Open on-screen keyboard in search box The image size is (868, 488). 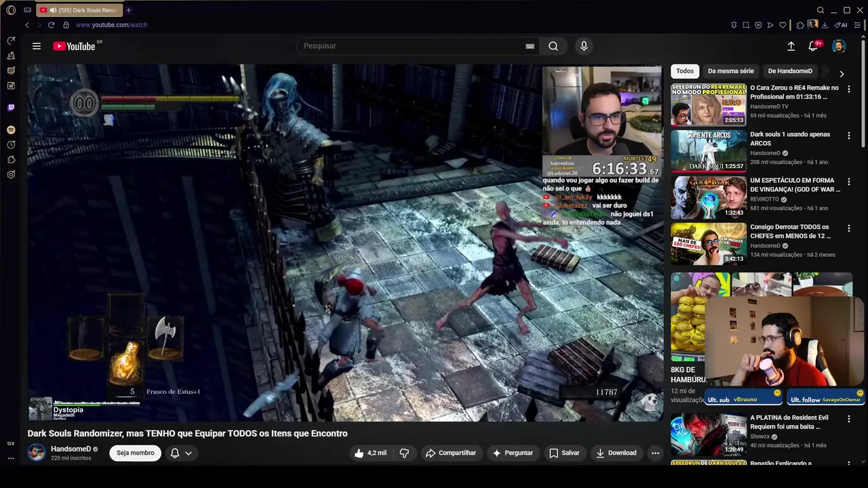[530, 46]
